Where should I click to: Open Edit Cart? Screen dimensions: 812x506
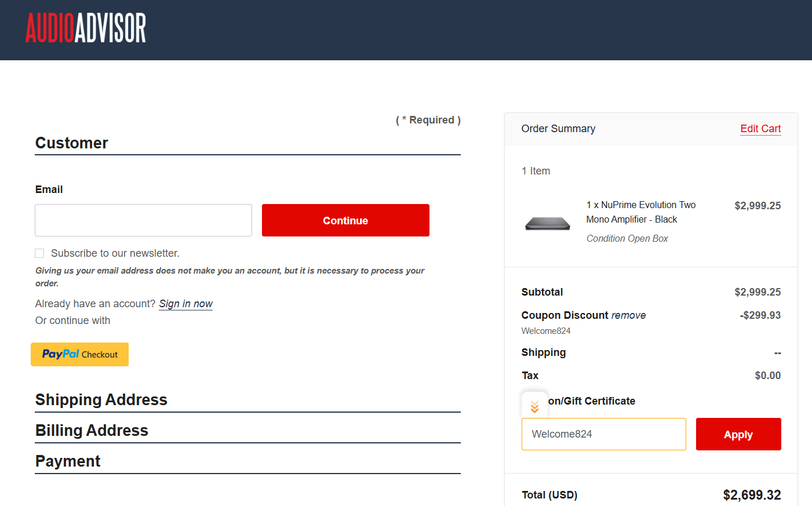coord(760,128)
